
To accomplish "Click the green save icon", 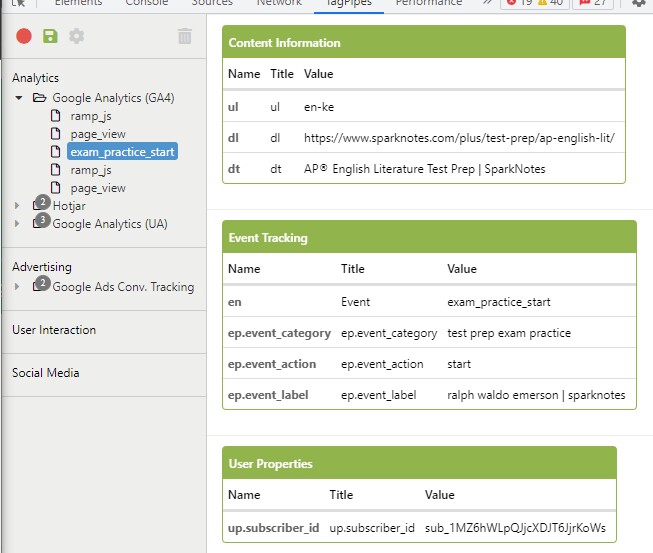I will tap(50, 36).
